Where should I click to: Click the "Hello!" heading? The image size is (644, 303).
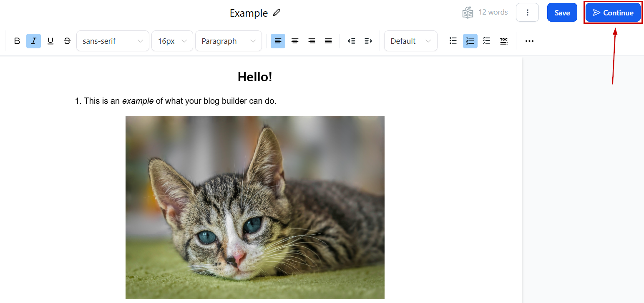pos(255,77)
